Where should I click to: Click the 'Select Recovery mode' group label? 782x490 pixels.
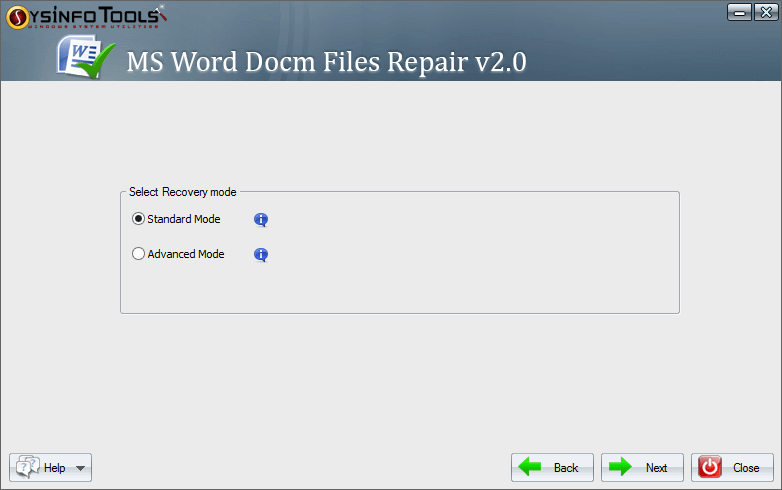coord(183,192)
